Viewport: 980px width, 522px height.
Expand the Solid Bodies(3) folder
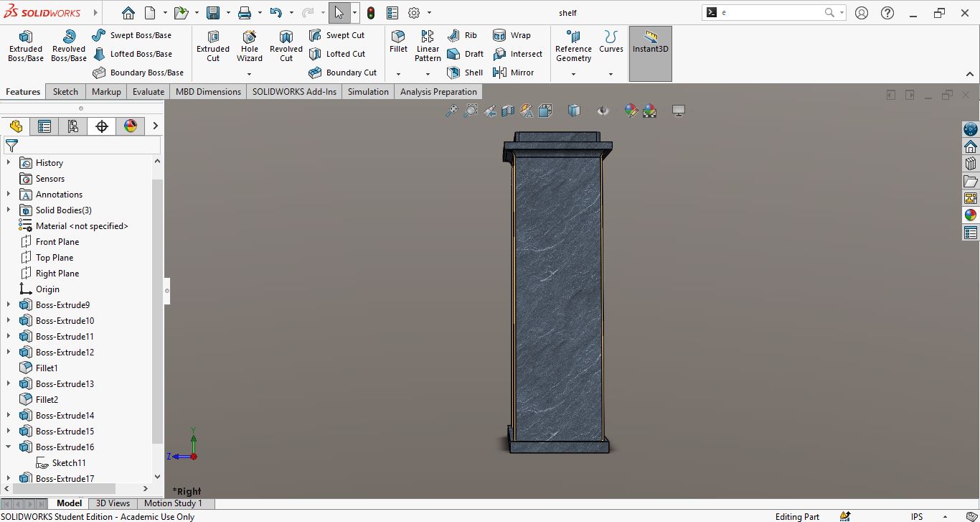pos(9,210)
